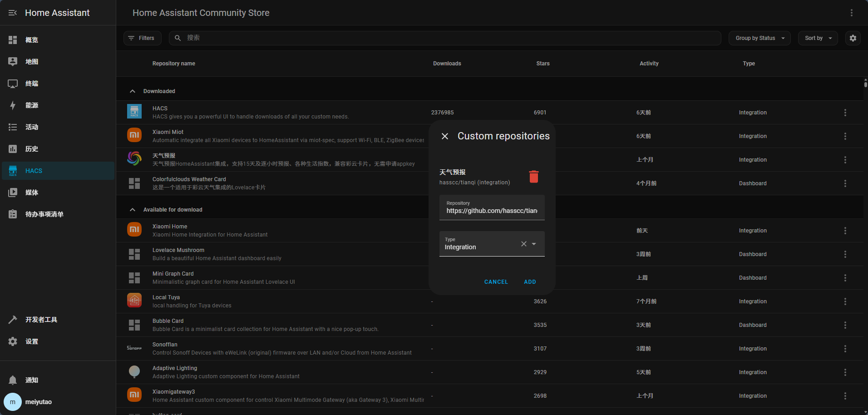
Task: Collapse the Downloaded group
Action: point(133,91)
